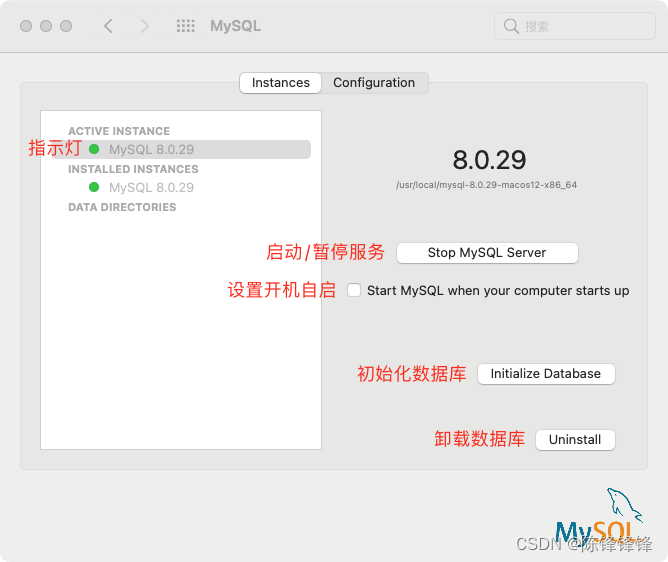
Task: Go back with the left chevron arrow
Action: coord(108,26)
